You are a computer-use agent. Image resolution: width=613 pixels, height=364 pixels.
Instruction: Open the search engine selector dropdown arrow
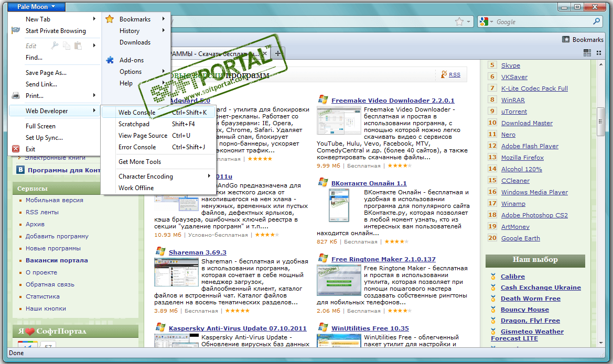point(492,22)
